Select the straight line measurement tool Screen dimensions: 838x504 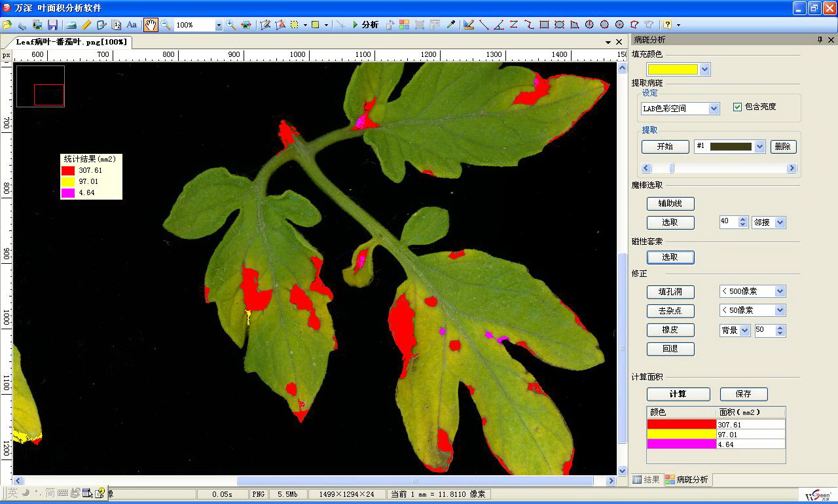pos(484,25)
